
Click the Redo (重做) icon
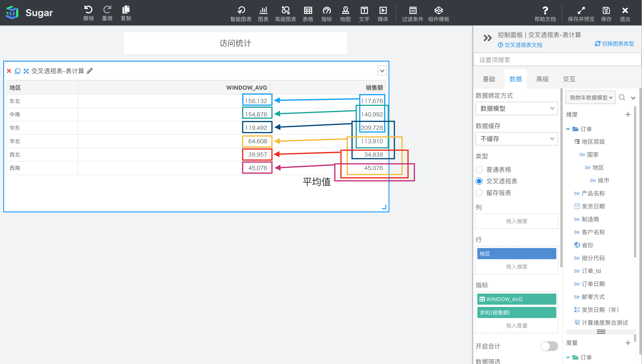[107, 13]
